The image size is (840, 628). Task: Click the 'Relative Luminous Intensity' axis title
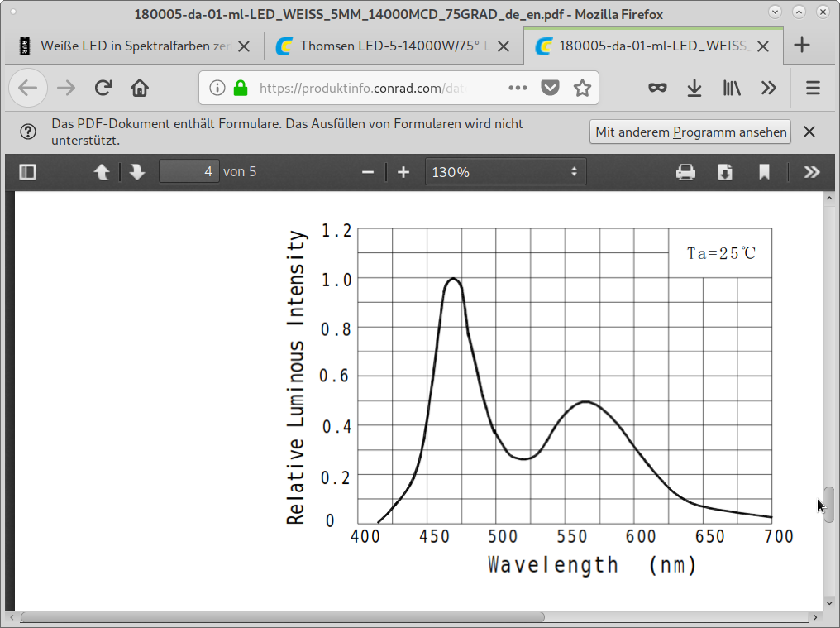point(296,377)
